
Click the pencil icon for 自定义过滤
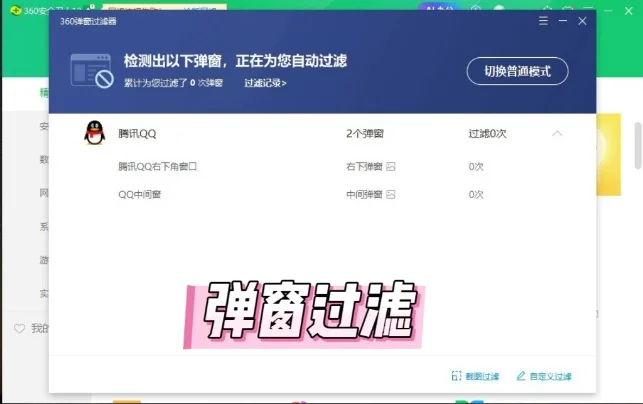pyautogui.click(x=521, y=376)
